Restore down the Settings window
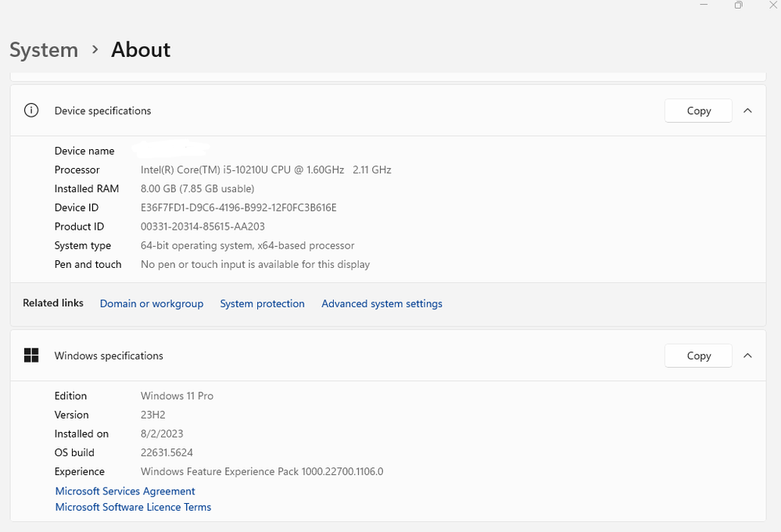Viewport: 781px width, 532px height. pos(738,5)
